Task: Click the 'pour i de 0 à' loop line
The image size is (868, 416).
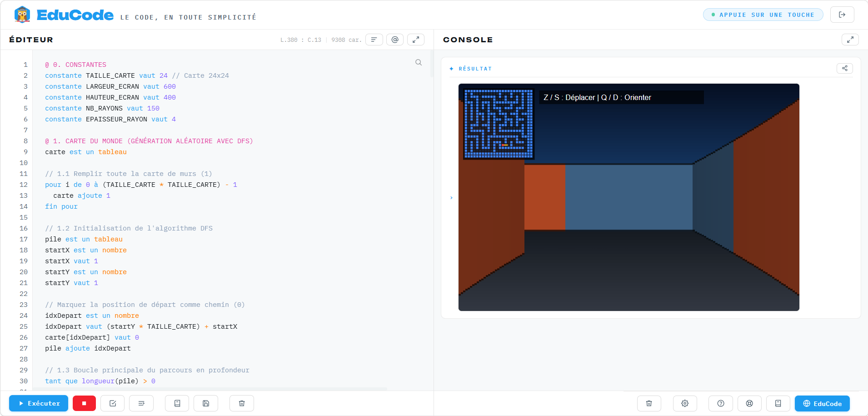Action: pyautogui.click(x=141, y=185)
